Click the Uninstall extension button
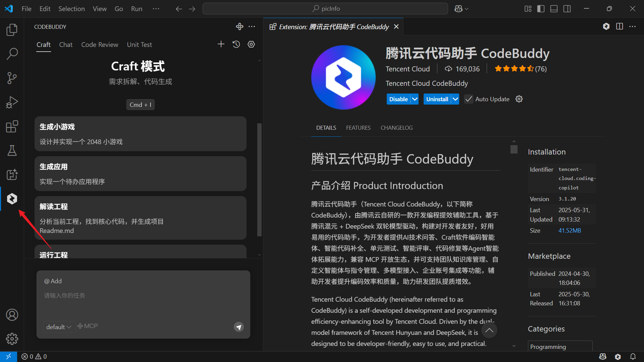Image resolution: width=644 pixels, height=362 pixels. coord(437,99)
